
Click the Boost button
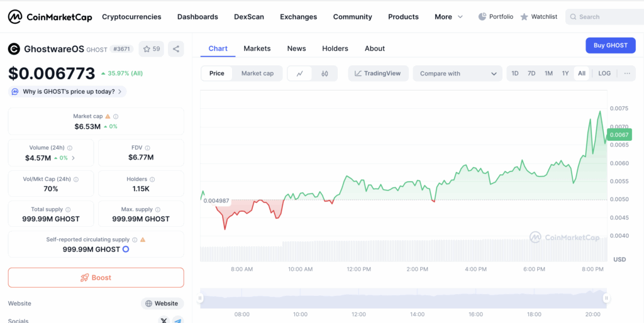click(96, 278)
